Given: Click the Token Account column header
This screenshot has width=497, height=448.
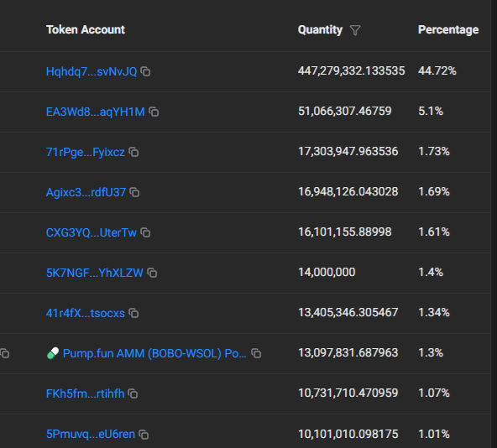Looking at the screenshot, I should 86,29.
